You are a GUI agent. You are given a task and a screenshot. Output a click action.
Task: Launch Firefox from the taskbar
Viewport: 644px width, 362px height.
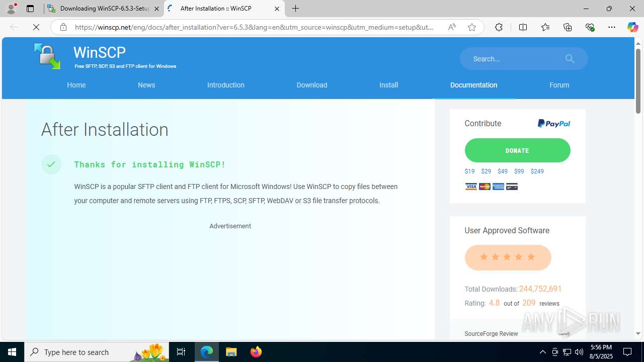256,352
